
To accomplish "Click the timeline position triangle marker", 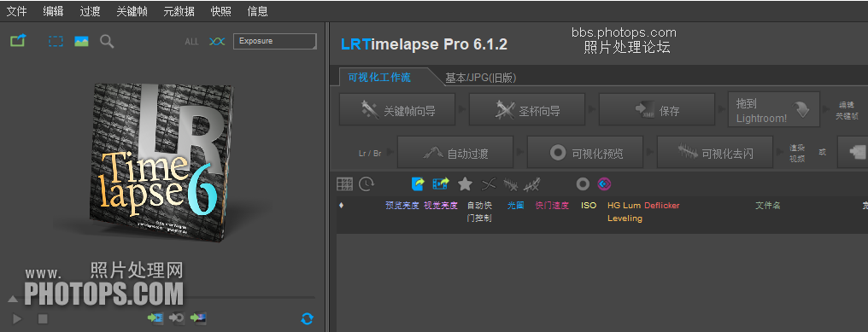I will coord(13,299).
